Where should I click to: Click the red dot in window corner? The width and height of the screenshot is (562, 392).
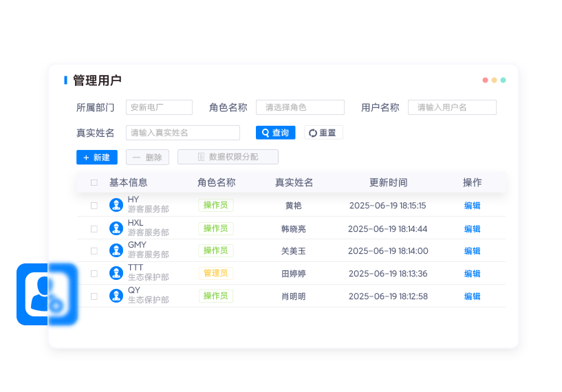pos(485,80)
